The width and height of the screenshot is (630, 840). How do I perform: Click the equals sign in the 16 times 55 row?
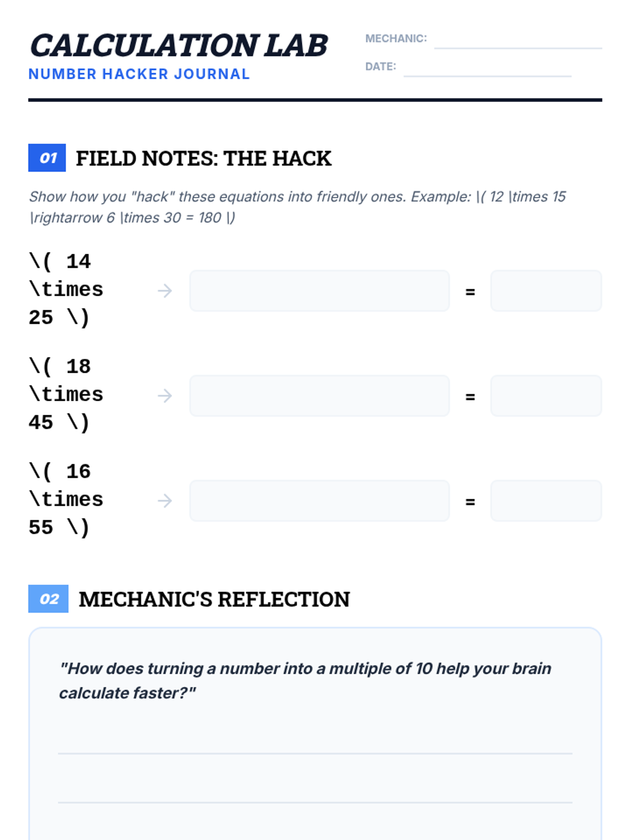pyautogui.click(x=470, y=502)
